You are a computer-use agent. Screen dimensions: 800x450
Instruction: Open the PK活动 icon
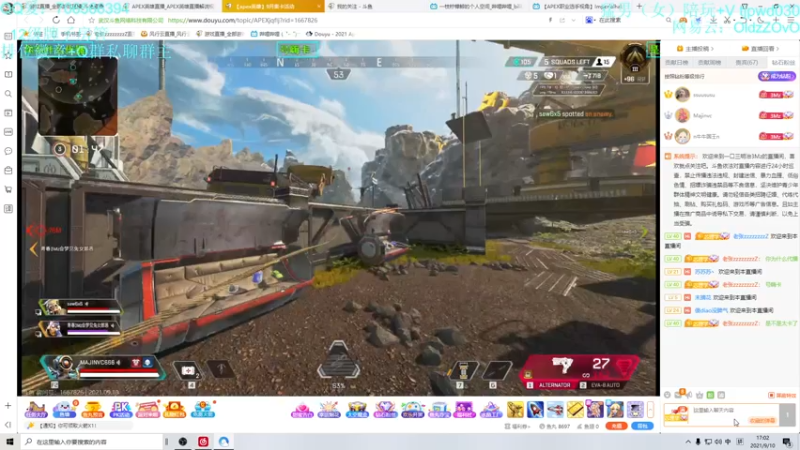point(120,409)
